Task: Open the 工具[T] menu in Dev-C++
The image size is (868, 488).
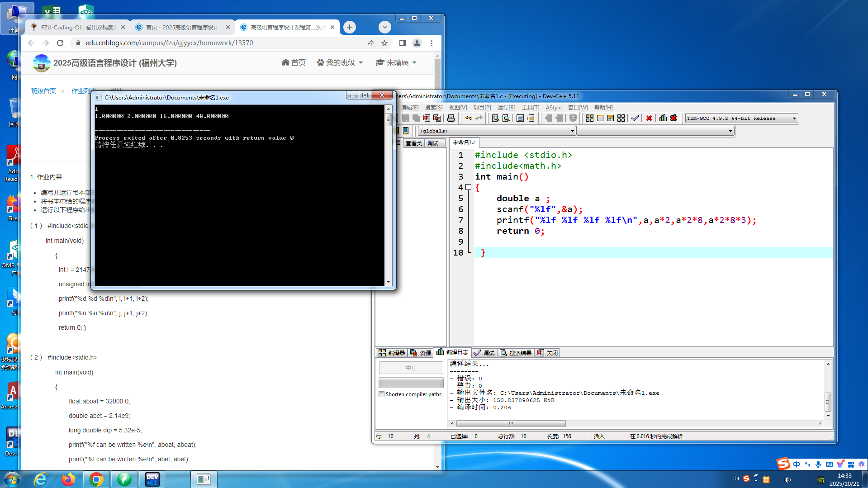Action: [531, 108]
